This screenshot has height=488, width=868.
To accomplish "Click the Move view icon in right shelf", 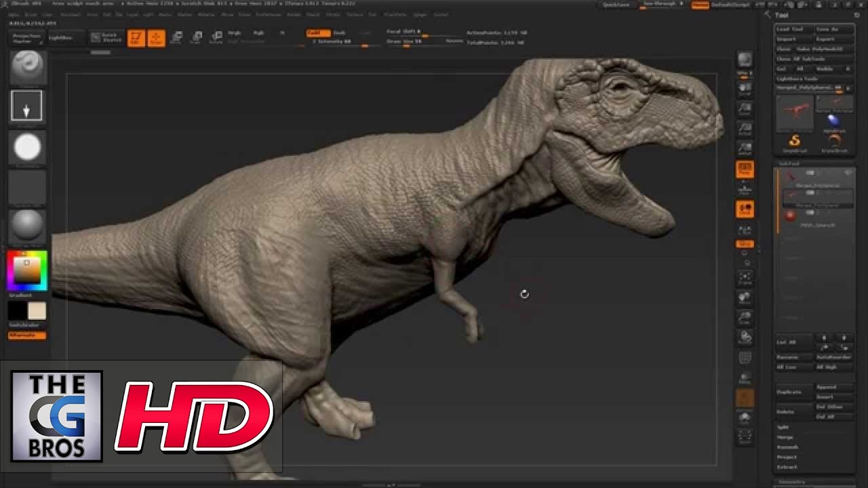I will (x=745, y=298).
